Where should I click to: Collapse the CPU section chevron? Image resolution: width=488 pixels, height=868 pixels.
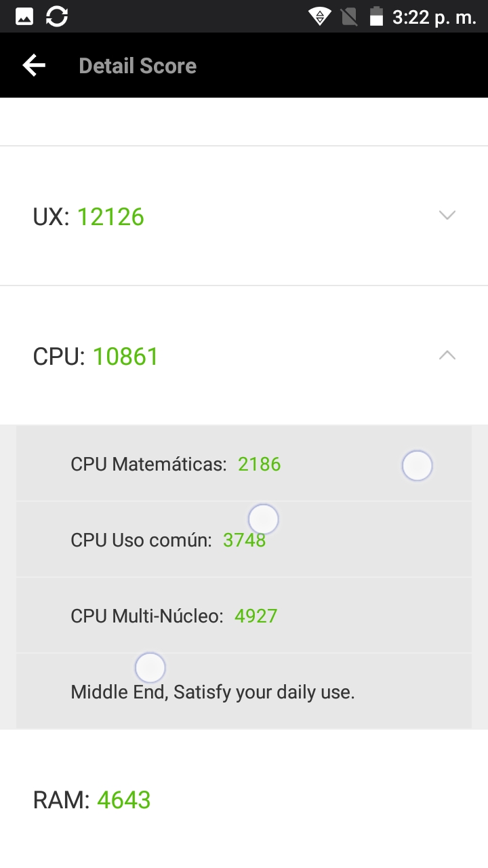click(447, 355)
